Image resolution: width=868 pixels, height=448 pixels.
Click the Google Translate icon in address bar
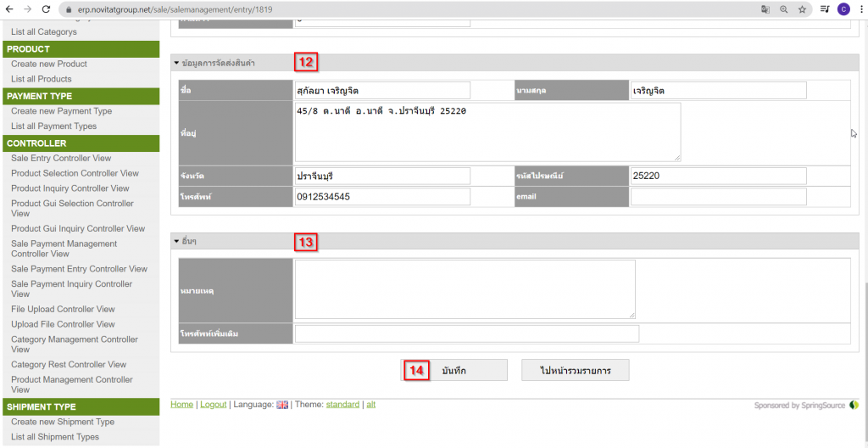pos(765,9)
